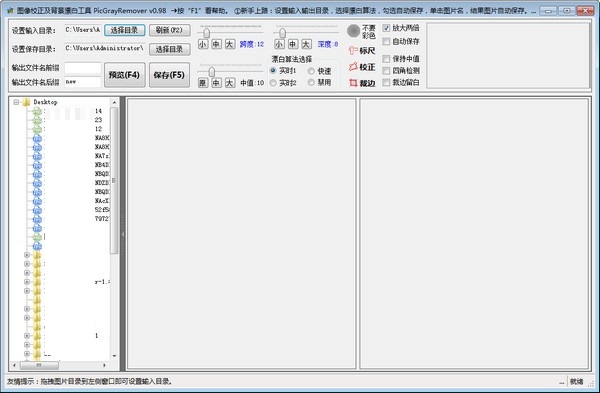The width and height of the screenshot is (600, 393).
Task: Select the 实时2 algorithm radio button
Action: click(273, 83)
